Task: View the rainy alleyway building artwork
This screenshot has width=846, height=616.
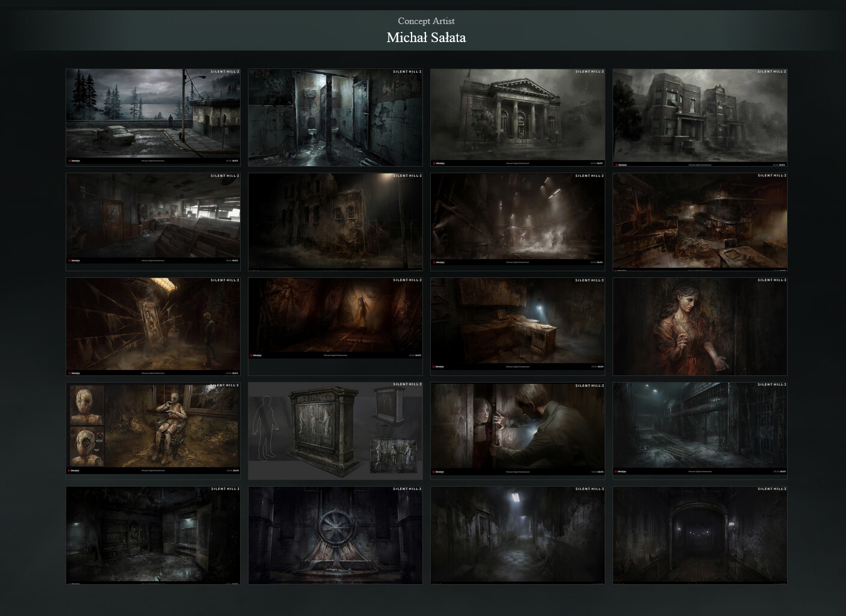Action: pyautogui.click(x=335, y=220)
